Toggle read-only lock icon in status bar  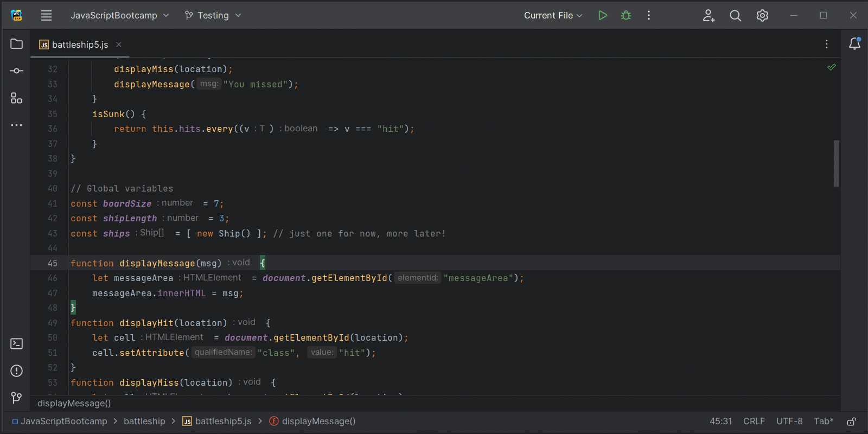(x=852, y=422)
